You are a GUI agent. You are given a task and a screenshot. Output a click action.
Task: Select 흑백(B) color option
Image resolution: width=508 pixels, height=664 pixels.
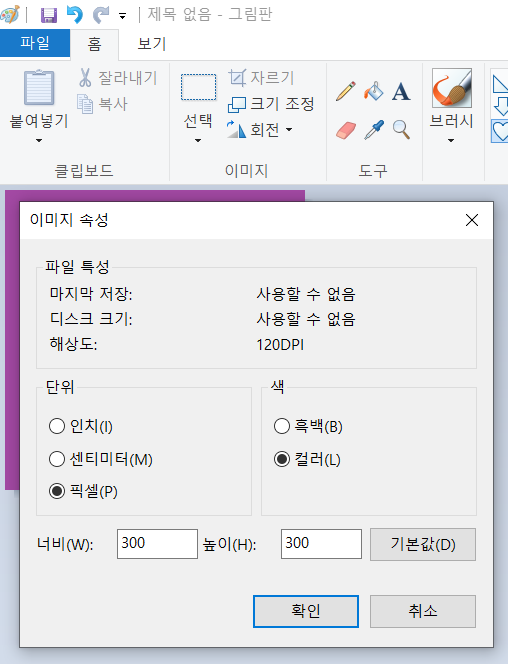[x=282, y=426]
